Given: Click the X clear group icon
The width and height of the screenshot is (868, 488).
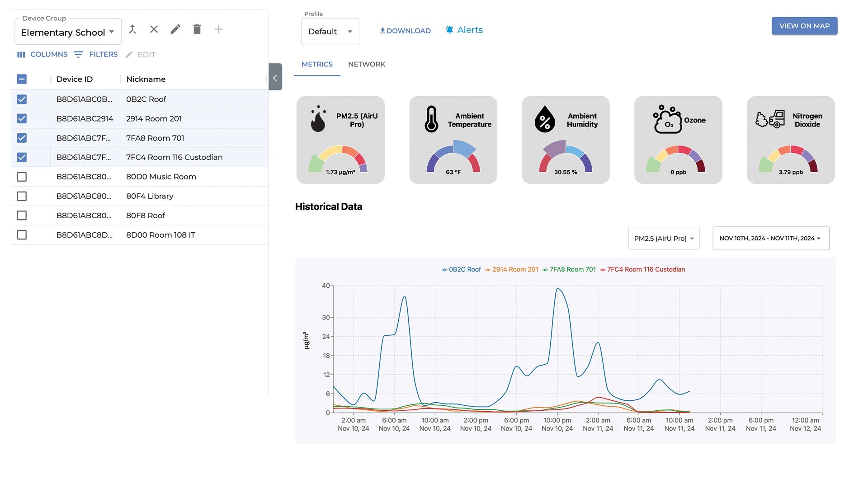Looking at the screenshot, I should click(x=154, y=29).
